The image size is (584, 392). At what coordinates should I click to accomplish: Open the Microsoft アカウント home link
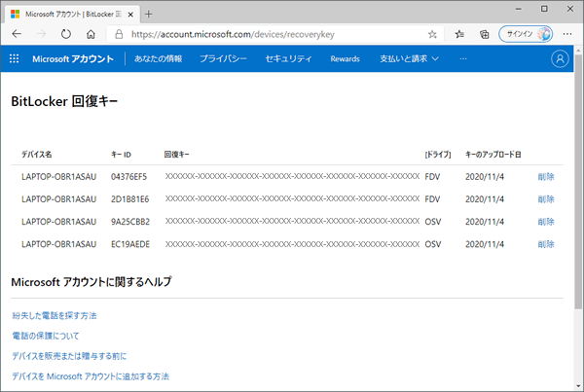pyautogui.click(x=73, y=58)
